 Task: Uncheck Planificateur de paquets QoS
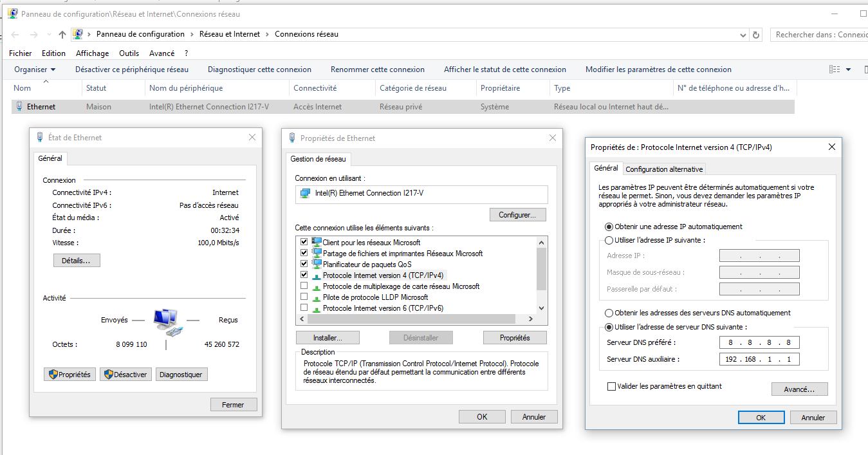pos(304,265)
